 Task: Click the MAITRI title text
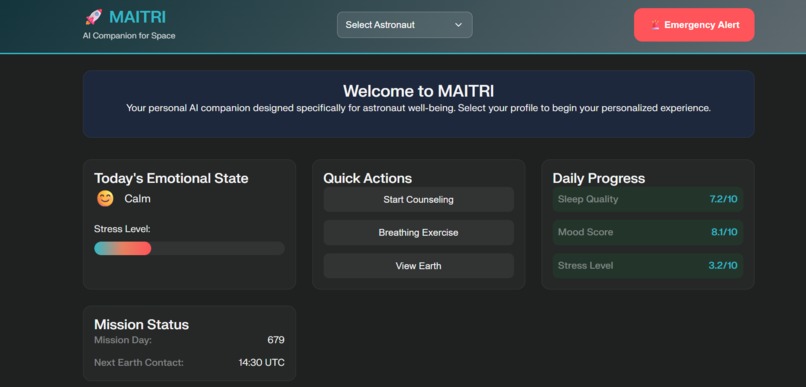click(x=137, y=17)
